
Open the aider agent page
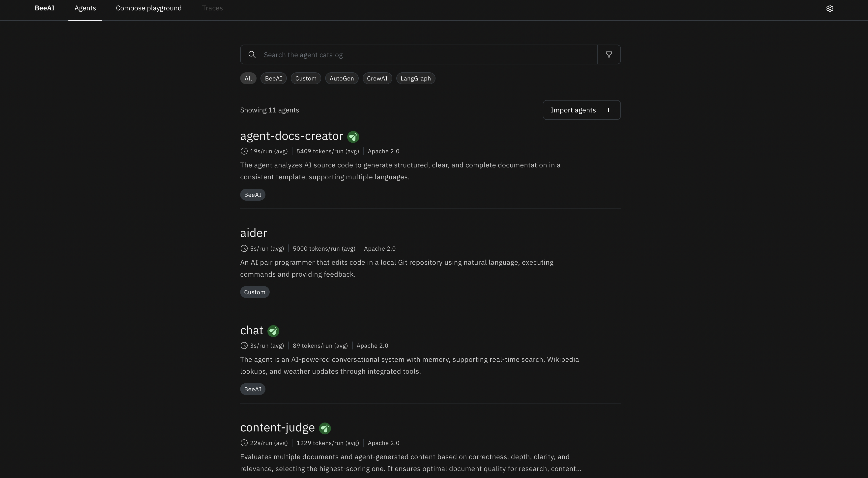[x=253, y=233]
